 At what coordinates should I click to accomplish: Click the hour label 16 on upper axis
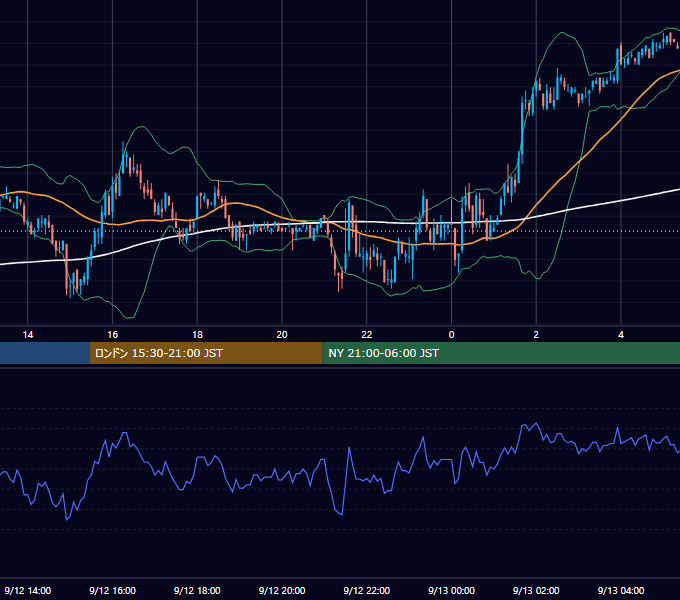112,335
